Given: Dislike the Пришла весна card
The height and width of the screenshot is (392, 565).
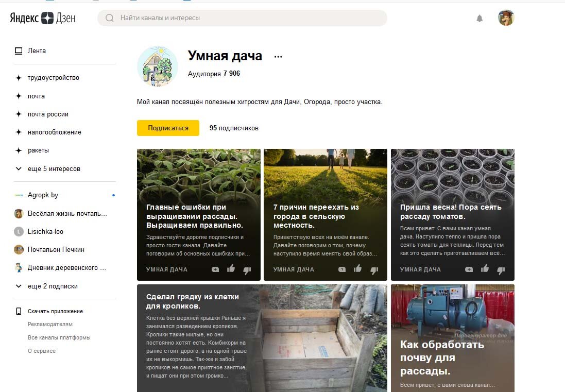Looking at the screenshot, I should pos(501,270).
